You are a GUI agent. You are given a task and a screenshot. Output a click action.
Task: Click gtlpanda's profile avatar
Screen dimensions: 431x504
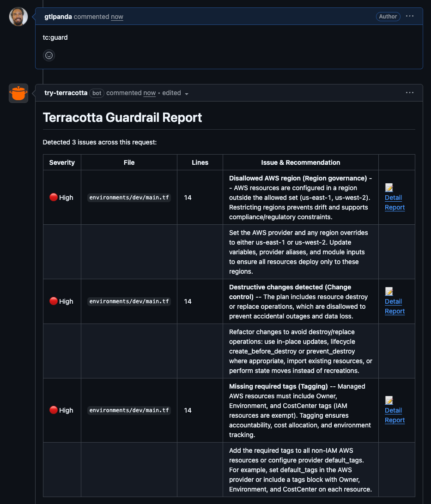pyautogui.click(x=18, y=17)
